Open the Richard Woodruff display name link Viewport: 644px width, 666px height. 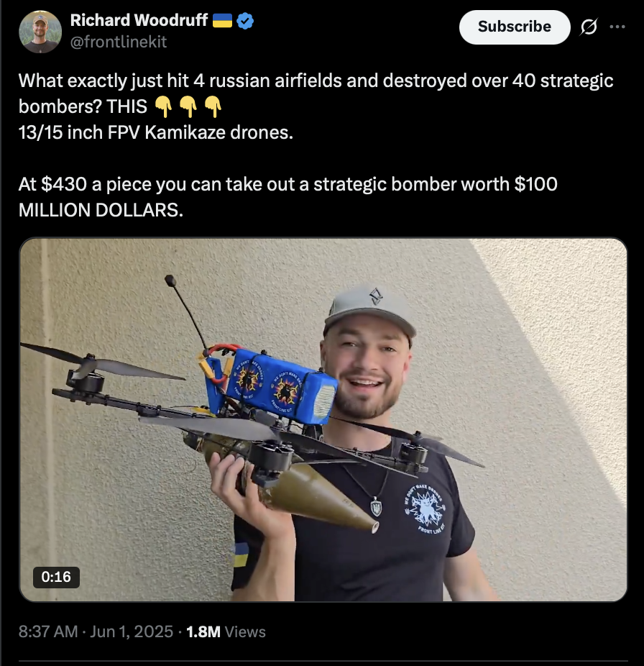(x=139, y=20)
